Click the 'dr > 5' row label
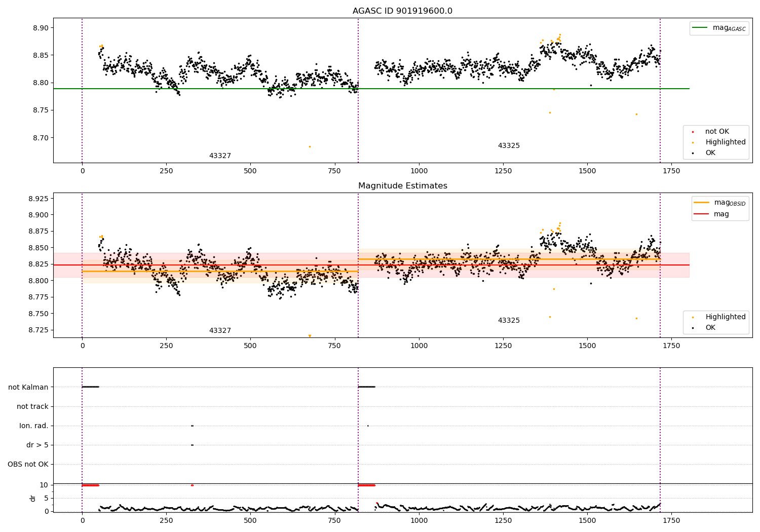760x532 pixels. tap(37, 445)
